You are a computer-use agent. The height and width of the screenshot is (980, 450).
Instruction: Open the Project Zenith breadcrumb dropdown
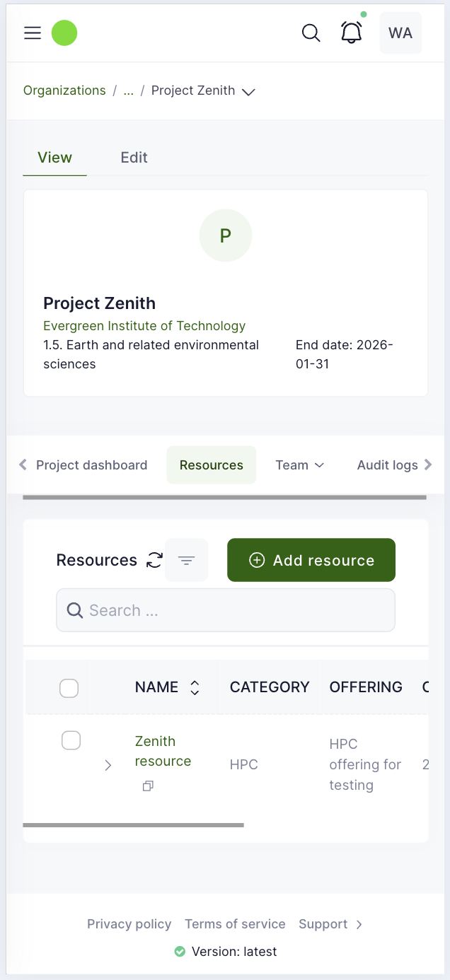(x=248, y=92)
